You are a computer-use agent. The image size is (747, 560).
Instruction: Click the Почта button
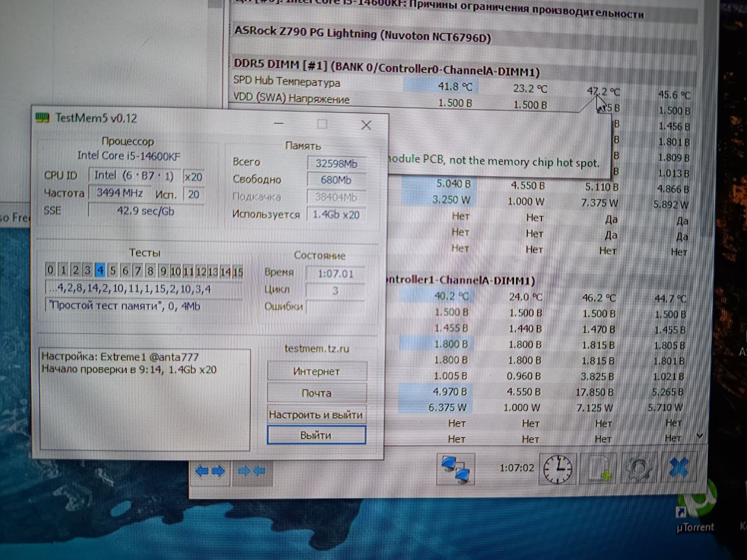(317, 393)
